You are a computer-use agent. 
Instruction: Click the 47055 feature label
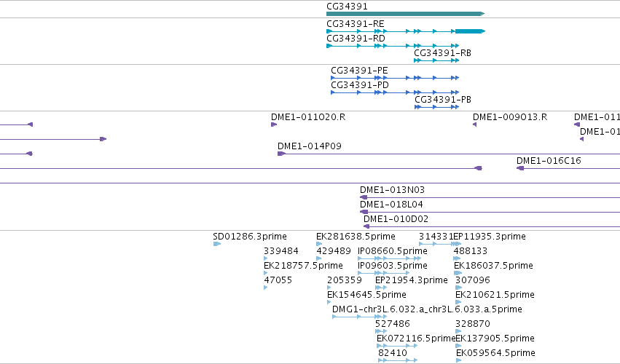click(x=278, y=280)
